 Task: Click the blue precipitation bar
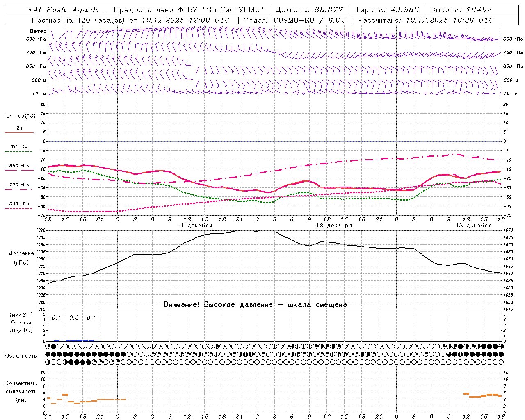point(76,340)
